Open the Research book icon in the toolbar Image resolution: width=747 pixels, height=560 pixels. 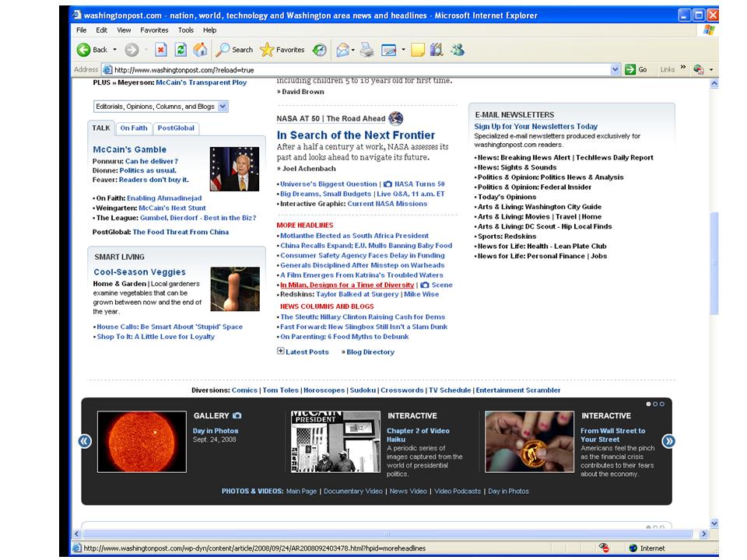tap(437, 50)
